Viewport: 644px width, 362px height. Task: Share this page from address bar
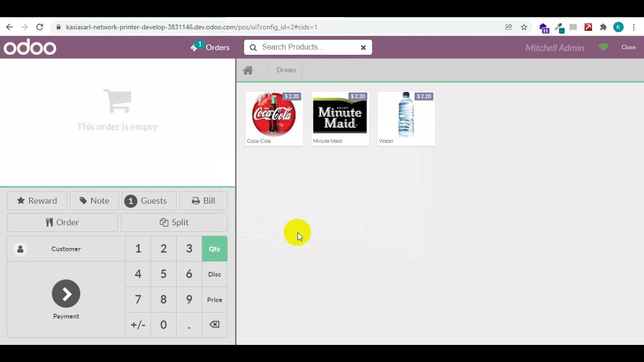[x=509, y=27]
